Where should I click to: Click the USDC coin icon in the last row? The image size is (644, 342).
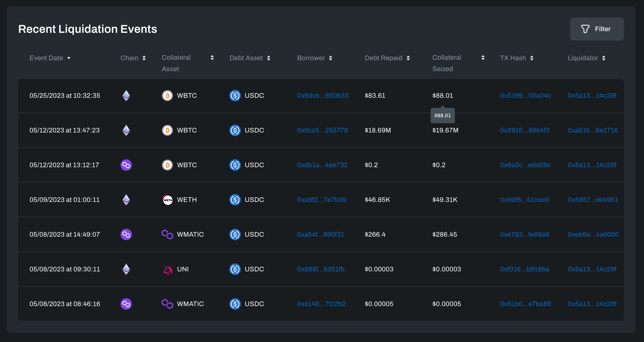(235, 304)
